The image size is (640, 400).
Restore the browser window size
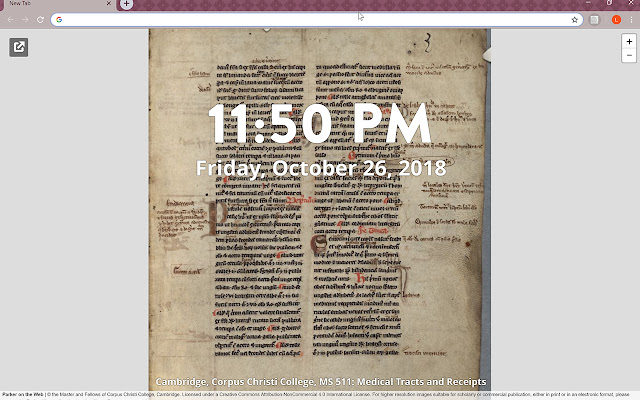[609, 2]
